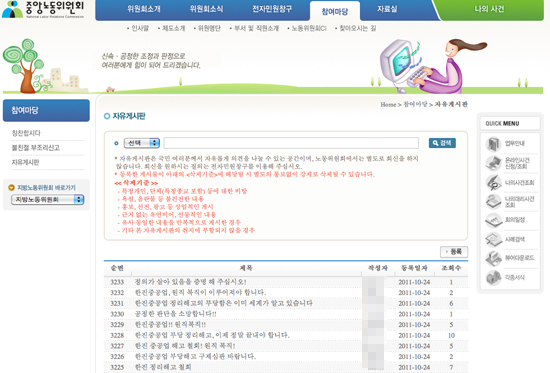Open 업무안내 book icon in Quick Menu

click(493, 144)
